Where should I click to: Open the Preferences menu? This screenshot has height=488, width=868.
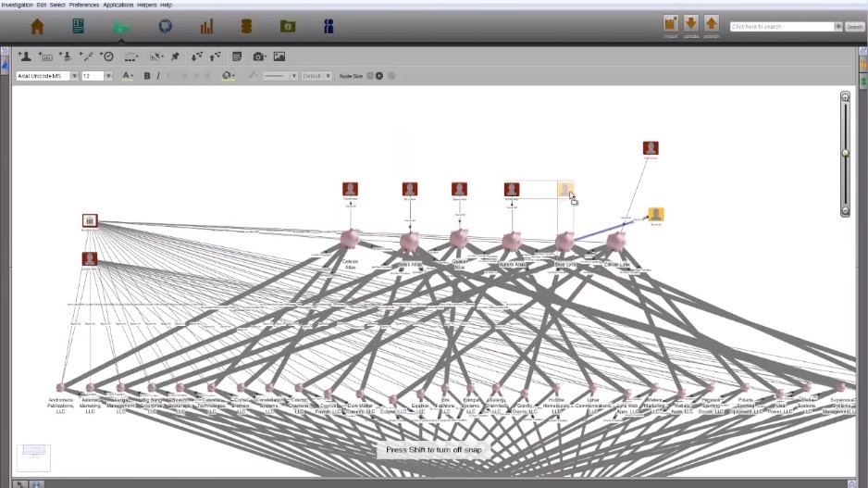[84, 5]
